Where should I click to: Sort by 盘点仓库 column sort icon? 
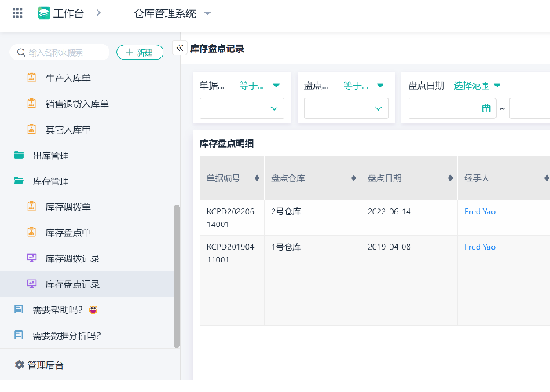click(x=354, y=178)
